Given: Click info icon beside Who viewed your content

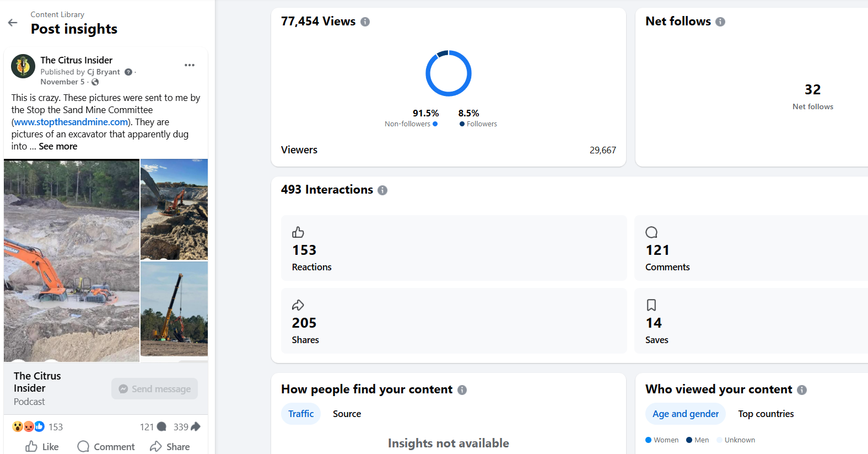Looking at the screenshot, I should pos(801,390).
